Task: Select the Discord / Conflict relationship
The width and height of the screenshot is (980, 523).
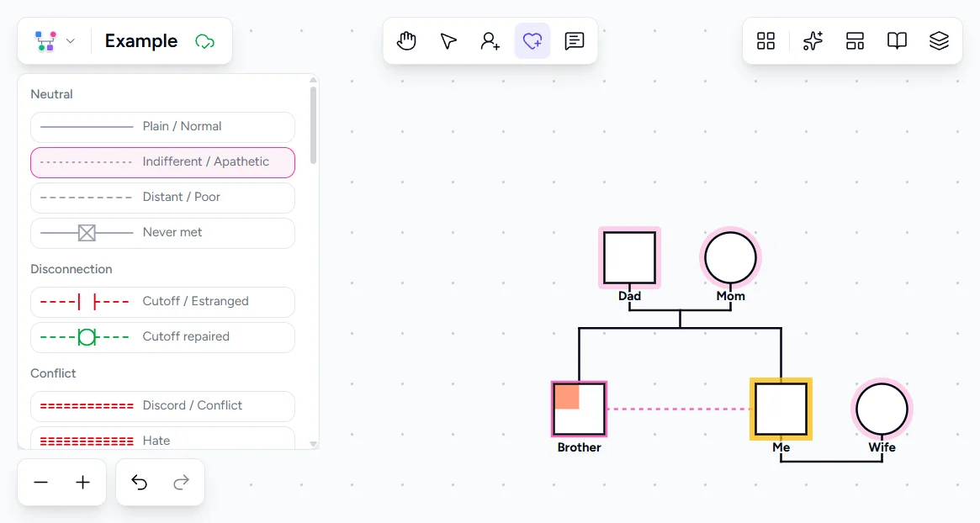Action: point(162,406)
